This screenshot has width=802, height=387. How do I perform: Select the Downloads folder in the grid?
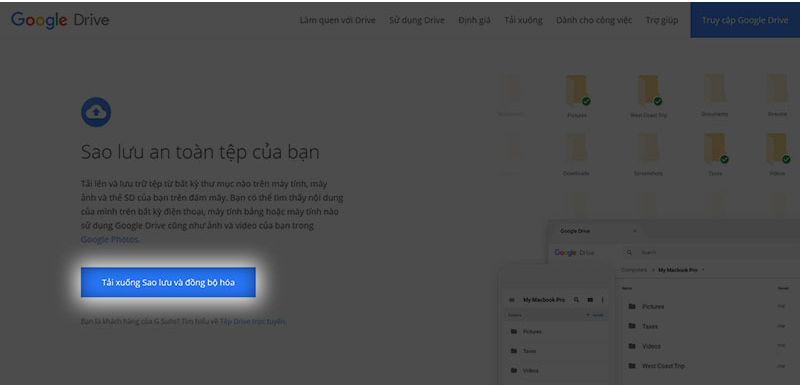(x=576, y=155)
